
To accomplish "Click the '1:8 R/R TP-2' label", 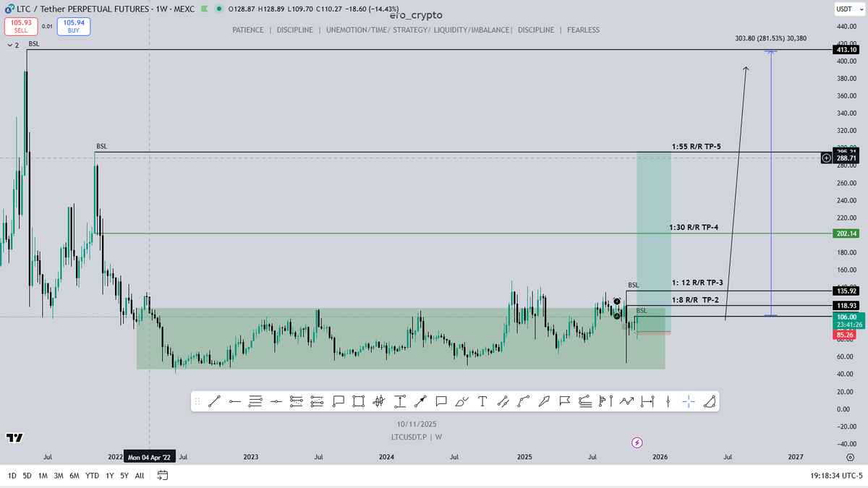I will [x=695, y=299].
